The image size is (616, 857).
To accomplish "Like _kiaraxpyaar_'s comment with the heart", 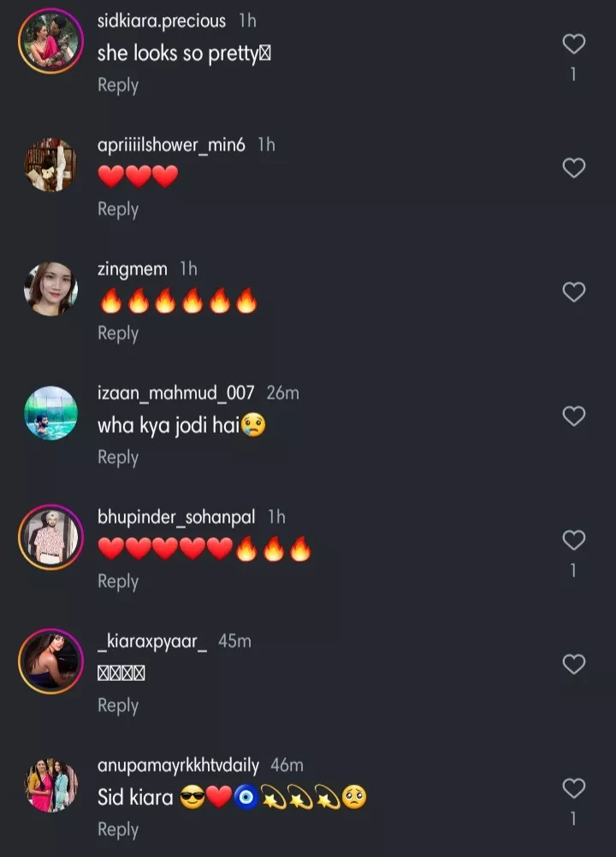I will click(573, 664).
